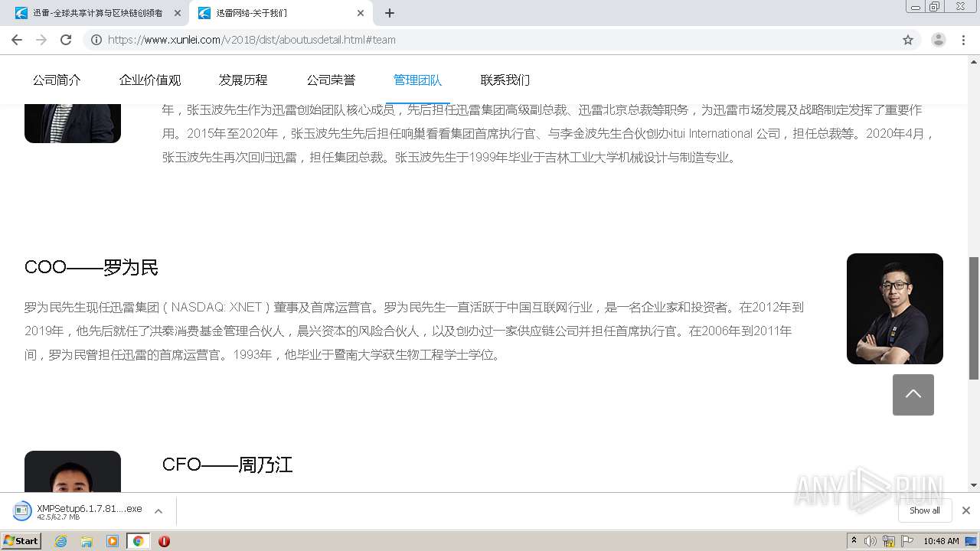The image size is (980, 551).
Task: Click the show desktop tray icon
Action: pyautogui.click(x=971, y=541)
